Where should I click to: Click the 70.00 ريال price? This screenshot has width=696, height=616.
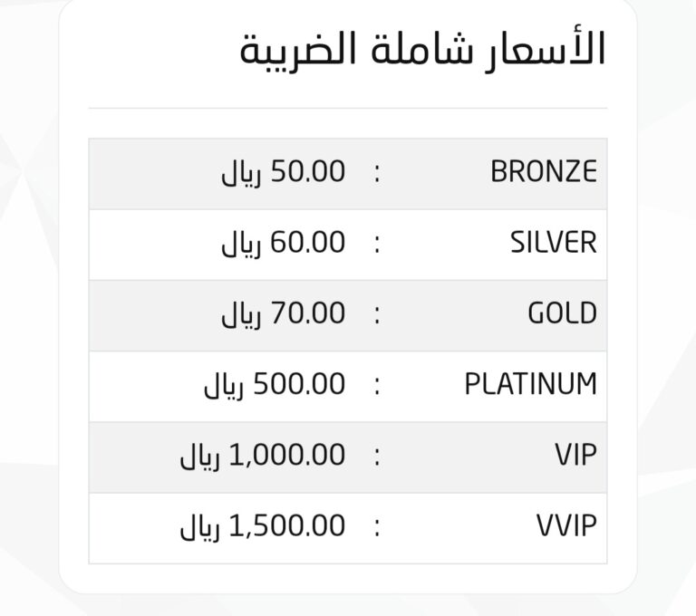283,314
